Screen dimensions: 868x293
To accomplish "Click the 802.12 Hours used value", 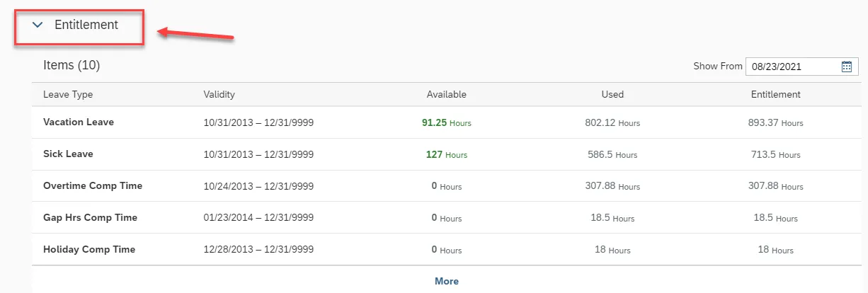I will point(612,122).
